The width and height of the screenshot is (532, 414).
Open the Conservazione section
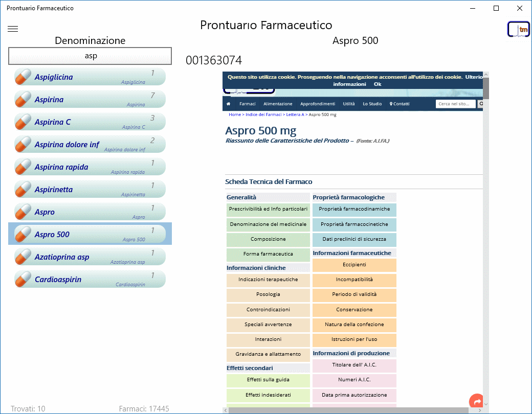pyautogui.click(x=354, y=310)
